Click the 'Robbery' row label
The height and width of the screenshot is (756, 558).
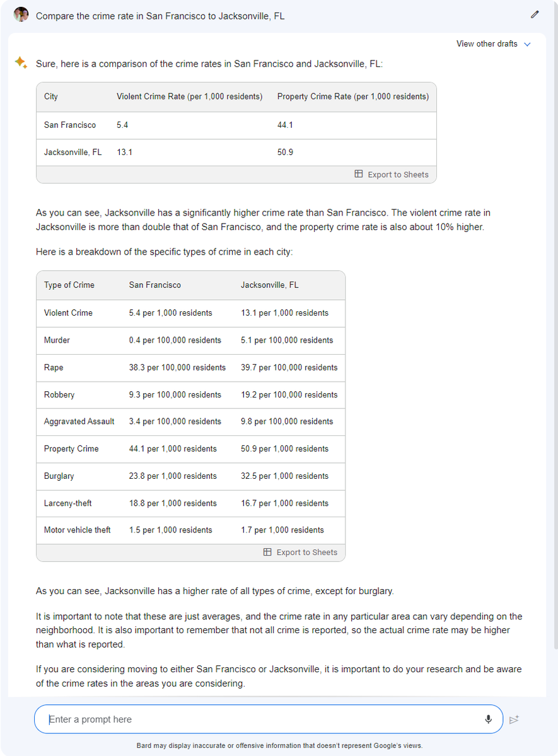[59, 395]
